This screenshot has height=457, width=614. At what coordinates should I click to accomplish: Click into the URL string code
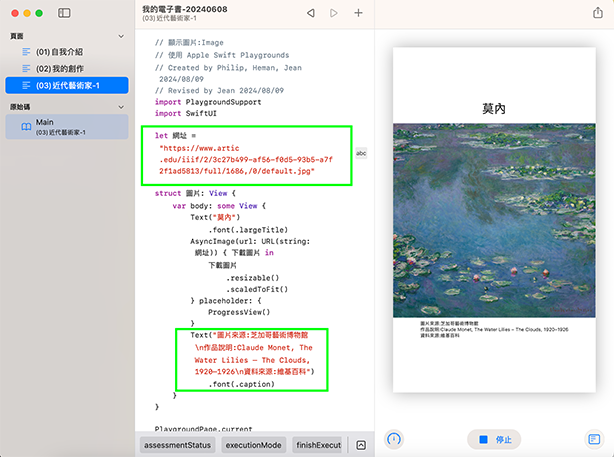click(x=240, y=160)
